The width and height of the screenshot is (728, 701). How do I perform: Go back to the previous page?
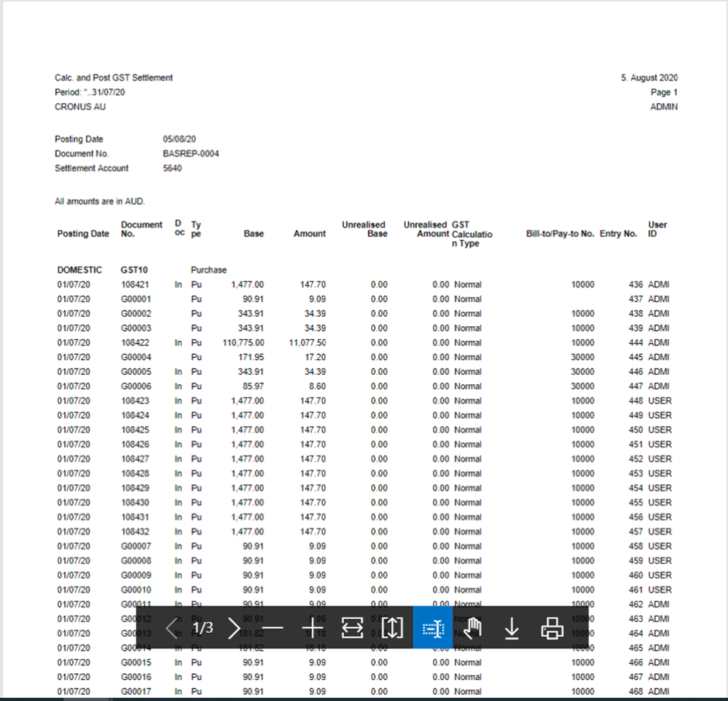click(x=172, y=628)
